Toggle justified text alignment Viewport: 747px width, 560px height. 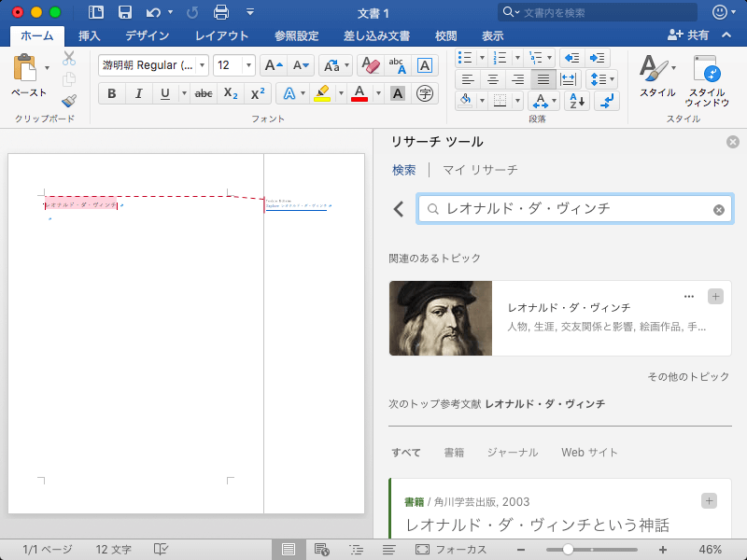point(542,78)
